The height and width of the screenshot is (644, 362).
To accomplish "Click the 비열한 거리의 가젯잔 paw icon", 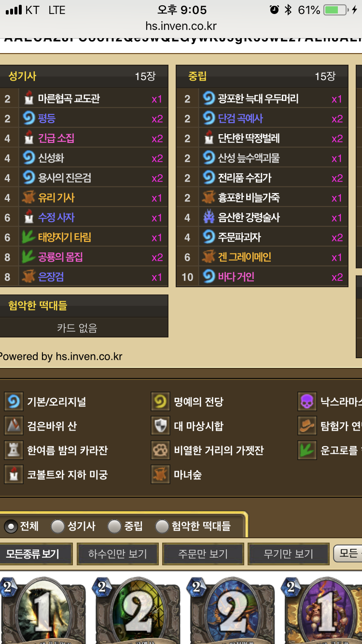I will pyautogui.click(x=160, y=450).
